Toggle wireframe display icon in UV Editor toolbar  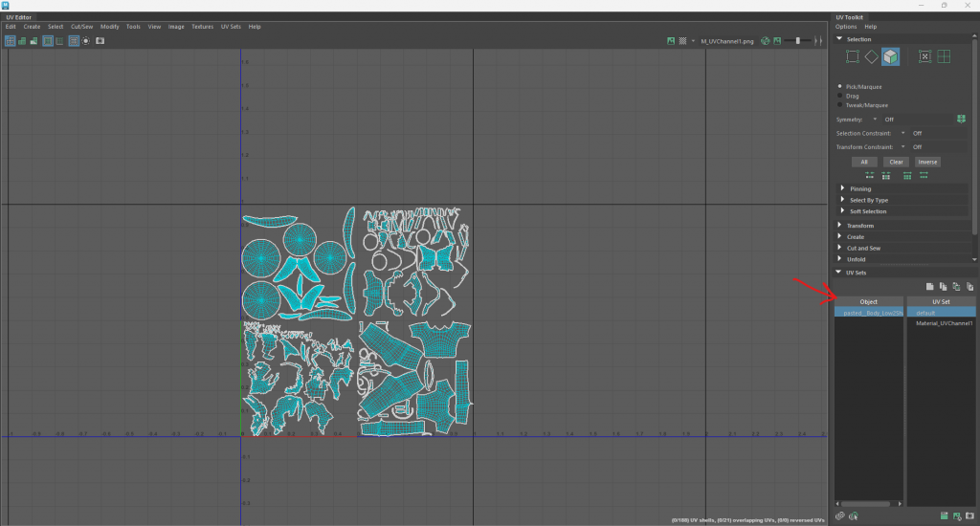[x=10, y=41]
